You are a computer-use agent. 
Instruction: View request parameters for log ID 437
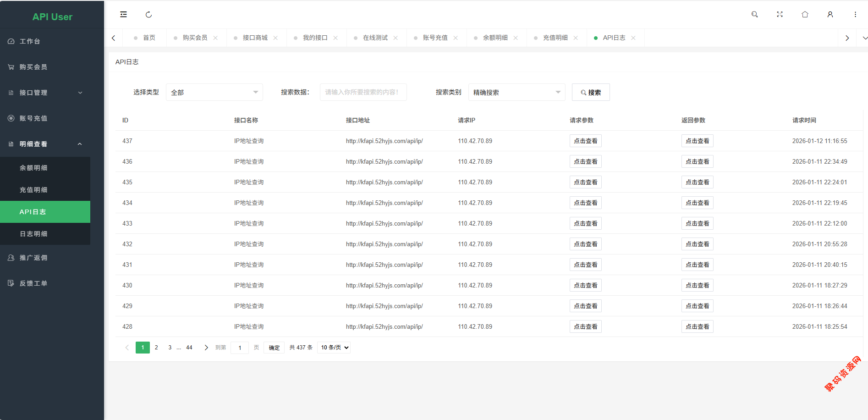point(585,141)
